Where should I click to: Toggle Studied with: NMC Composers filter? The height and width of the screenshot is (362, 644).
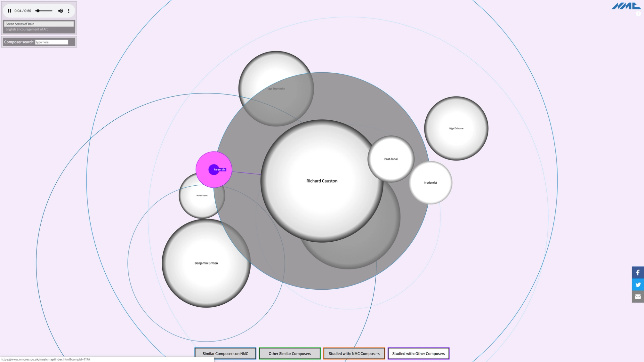click(354, 353)
